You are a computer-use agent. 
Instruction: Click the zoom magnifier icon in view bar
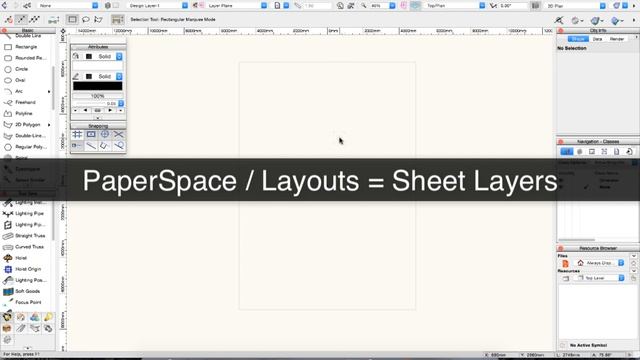pyautogui.click(x=363, y=6)
